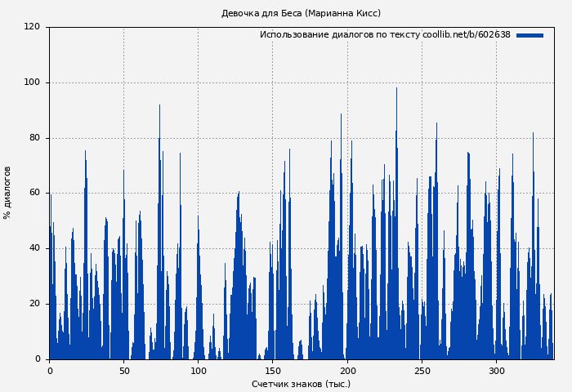Click the x-axis label "Счетчик знаков (тыс.)"
The width and height of the screenshot is (572, 392).
tap(301, 384)
